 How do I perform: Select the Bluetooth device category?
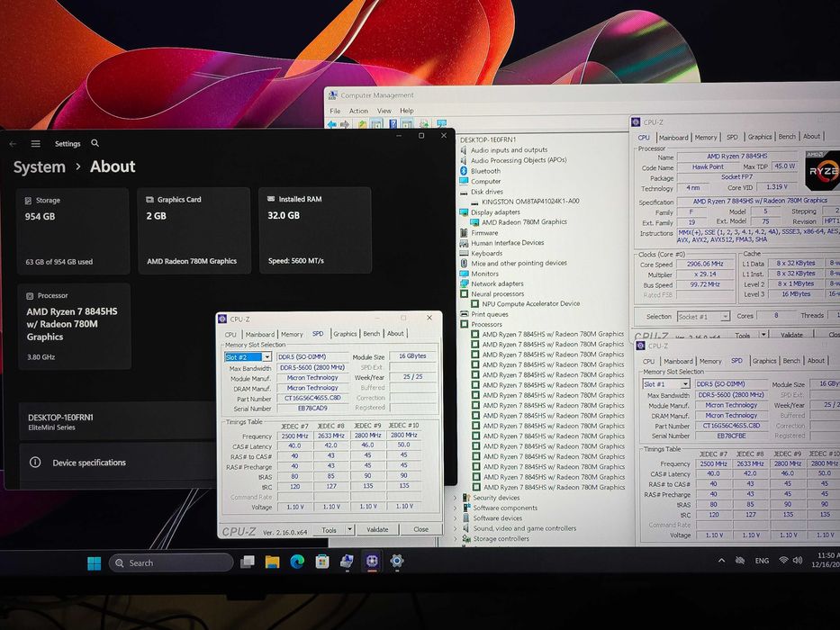click(x=485, y=171)
